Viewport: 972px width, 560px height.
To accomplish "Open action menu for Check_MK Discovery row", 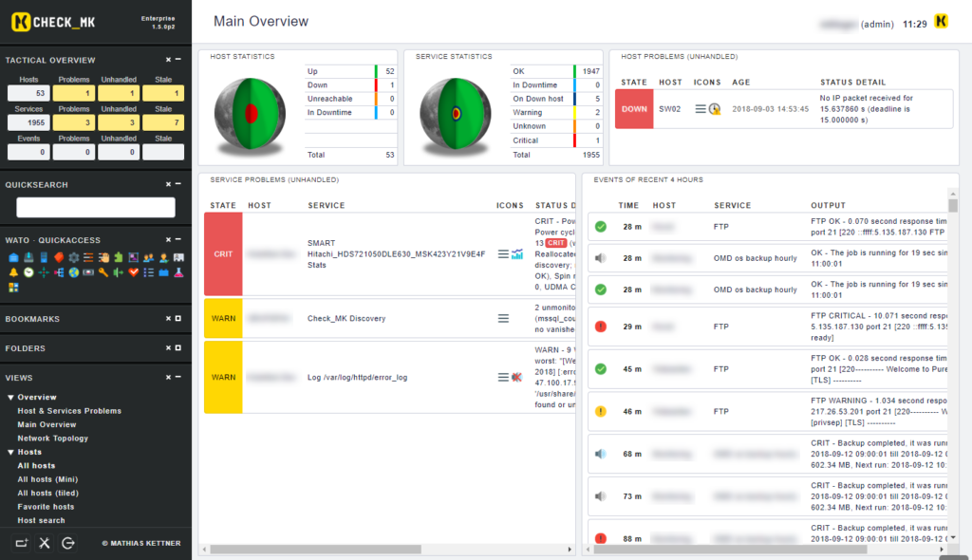I will [503, 318].
